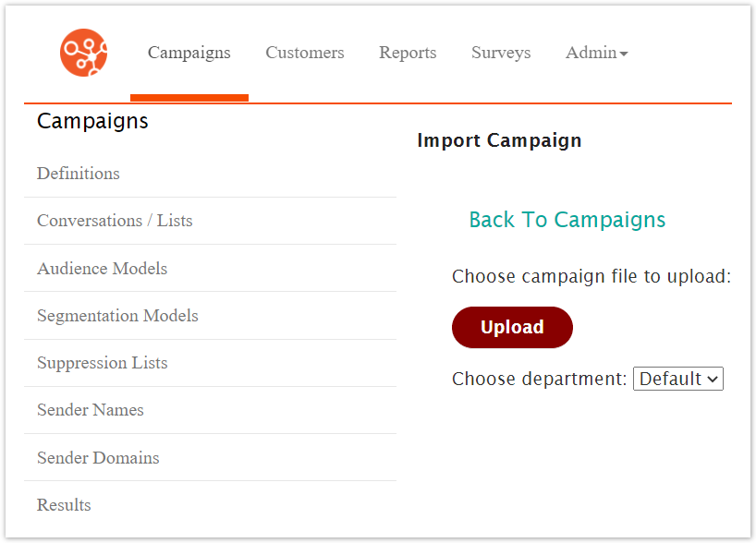Select Conversations / Lists sidebar item

[x=115, y=221]
